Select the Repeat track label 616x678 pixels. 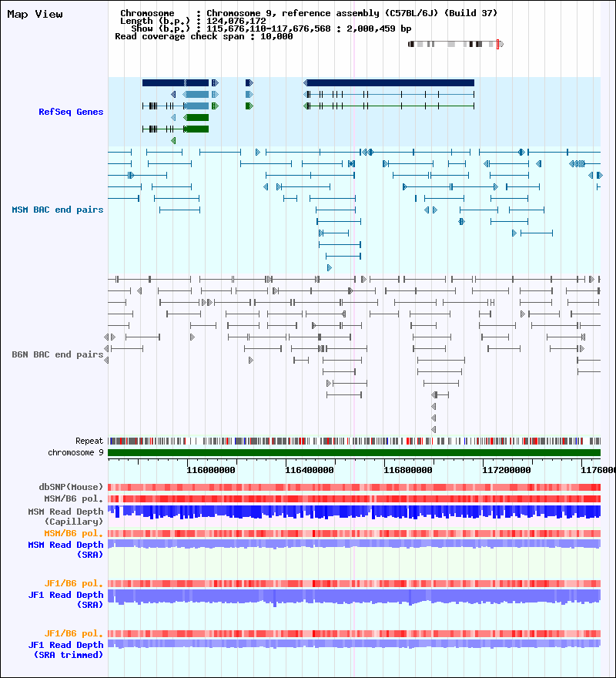tap(89, 441)
